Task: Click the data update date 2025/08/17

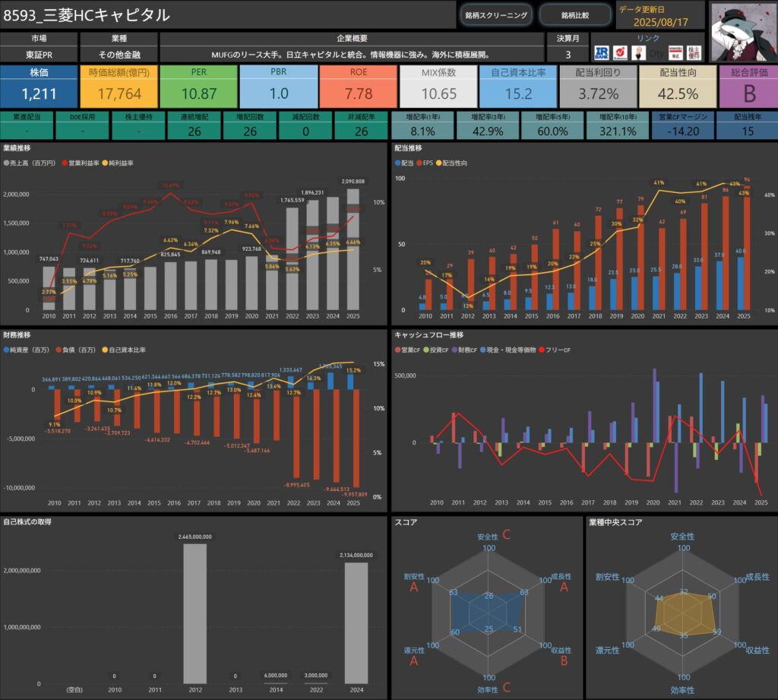Action: 660,22
